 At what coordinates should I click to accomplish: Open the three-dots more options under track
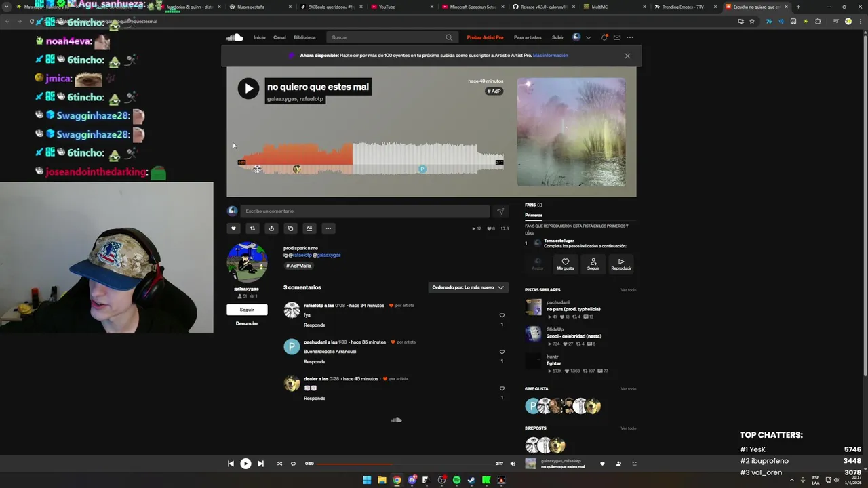pos(328,228)
